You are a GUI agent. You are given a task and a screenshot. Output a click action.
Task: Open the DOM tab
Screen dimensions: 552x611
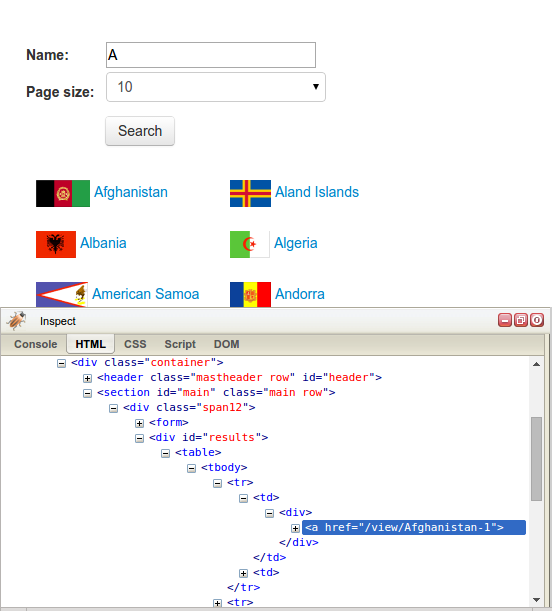coord(226,344)
